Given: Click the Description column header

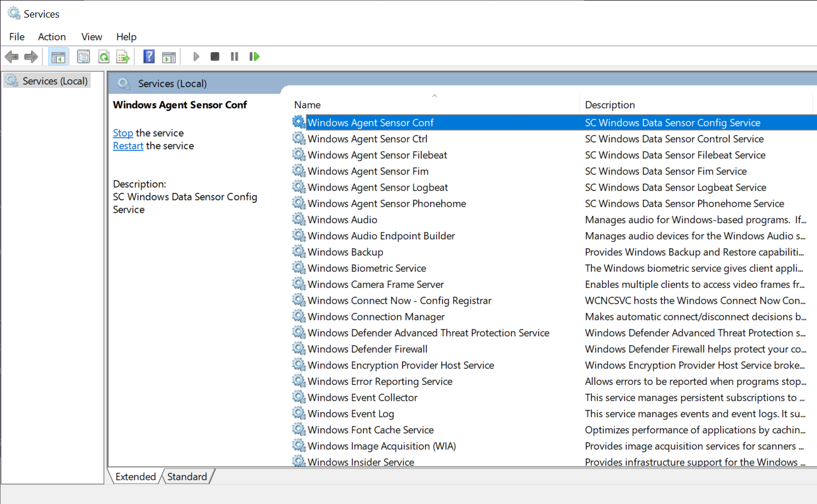Looking at the screenshot, I should pyautogui.click(x=609, y=105).
